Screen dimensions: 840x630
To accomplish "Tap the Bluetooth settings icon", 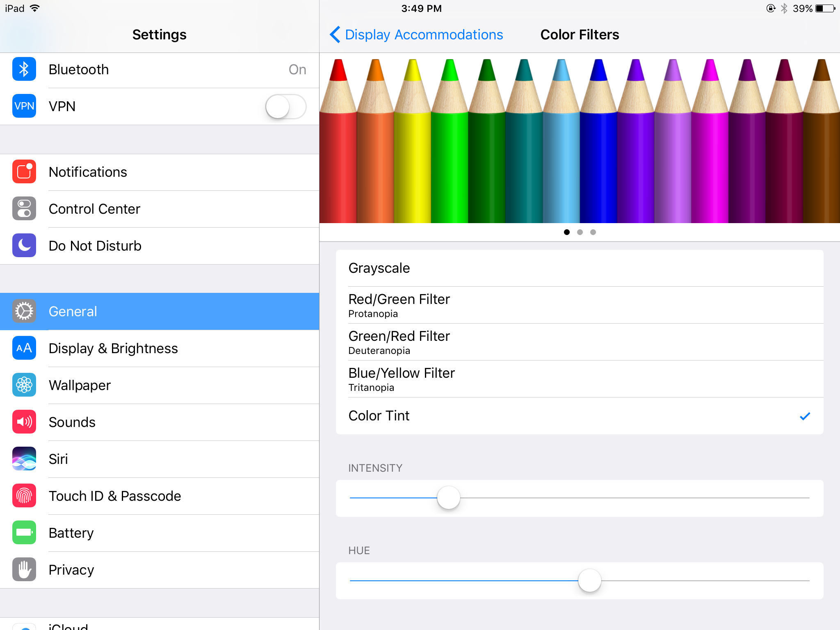I will click(24, 69).
